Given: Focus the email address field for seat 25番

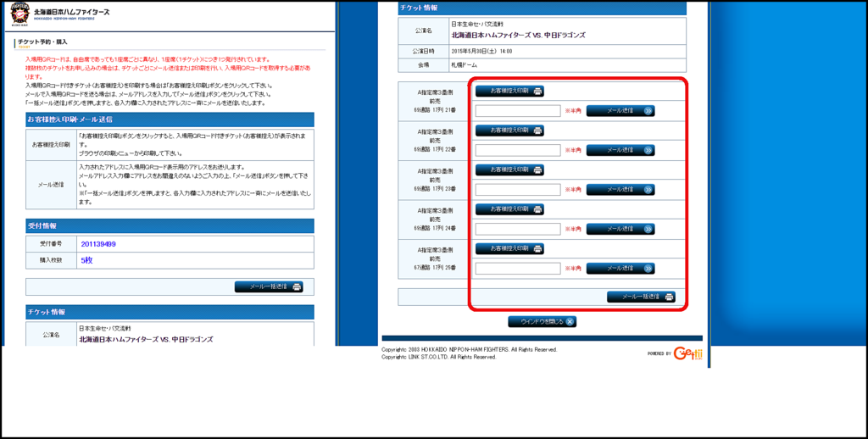Looking at the screenshot, I should point(518,268).
